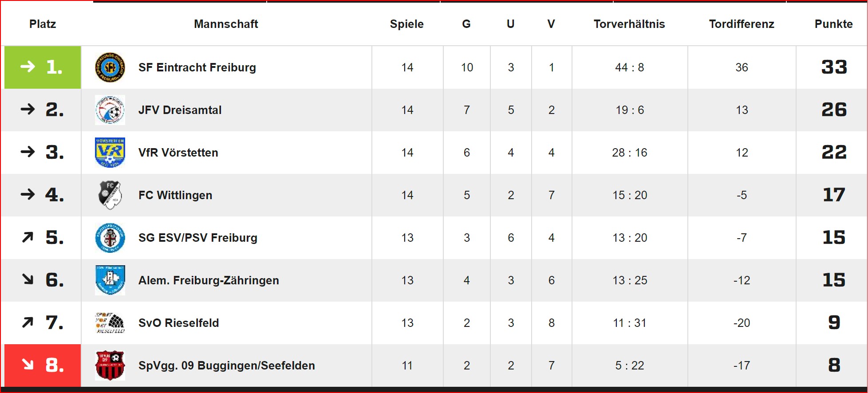Follow the SvO Rieselfeld team link
Viewport: 868px width, 393px height.
click(178, 323)
